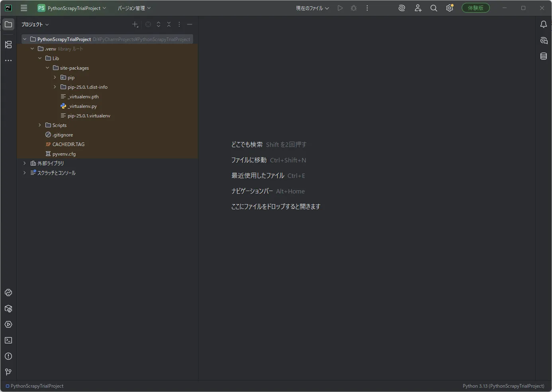Screen dimensions: 552x392
Task: Open the Services tool window
Action: coord(8,324)
